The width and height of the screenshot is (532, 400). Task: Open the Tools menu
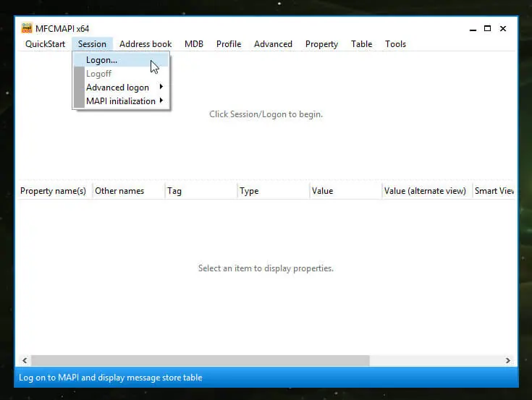(x=395, y=44)
